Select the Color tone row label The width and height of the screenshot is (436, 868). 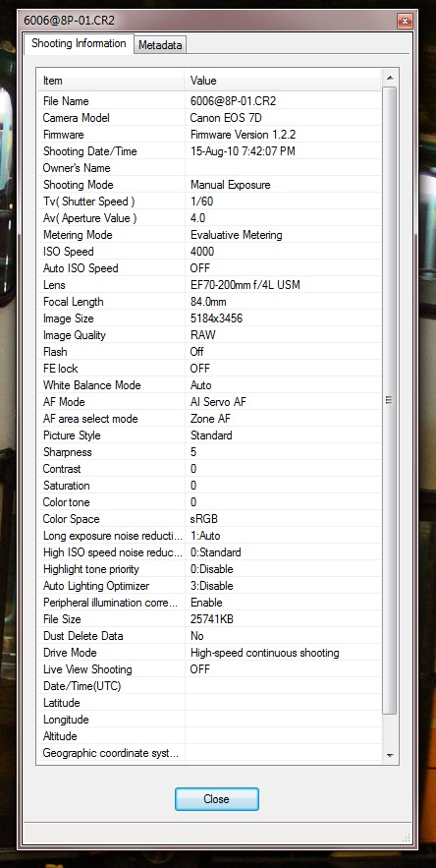pyautogui.click(x=67, y=502)
